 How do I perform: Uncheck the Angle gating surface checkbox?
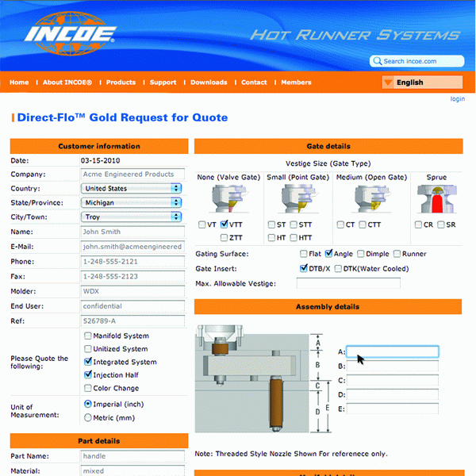click(328, 254)
